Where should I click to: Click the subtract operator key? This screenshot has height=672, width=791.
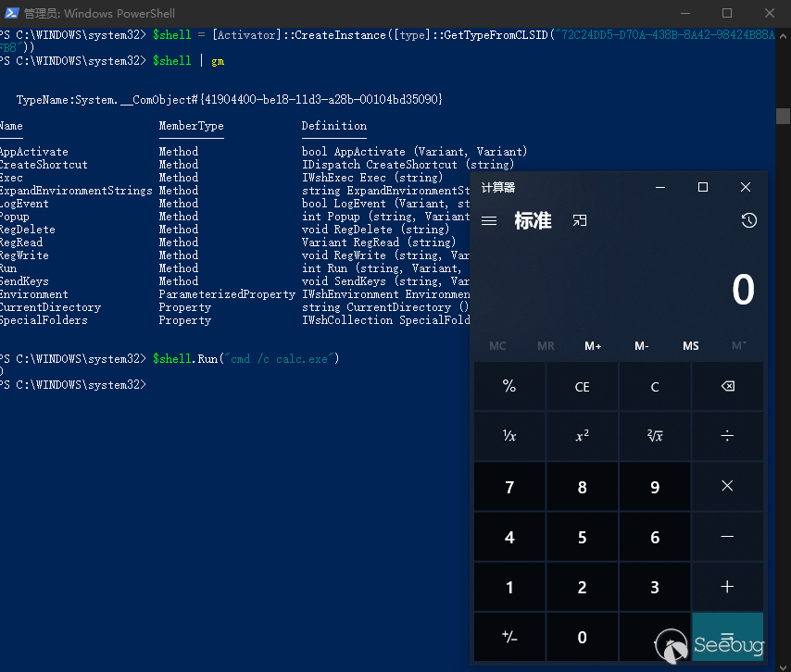(727, 536)
